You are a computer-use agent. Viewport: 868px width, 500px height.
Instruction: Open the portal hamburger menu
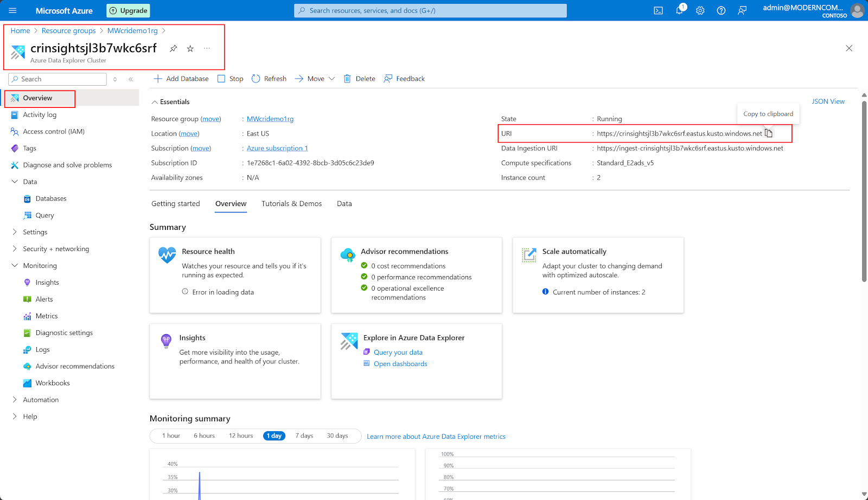click(13, 10)
